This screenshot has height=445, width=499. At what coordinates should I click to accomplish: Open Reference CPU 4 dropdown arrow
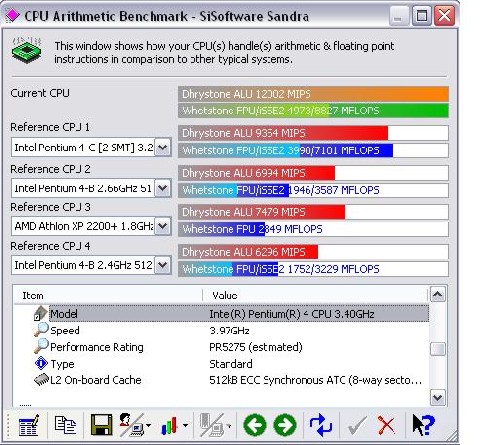(163, 265)
